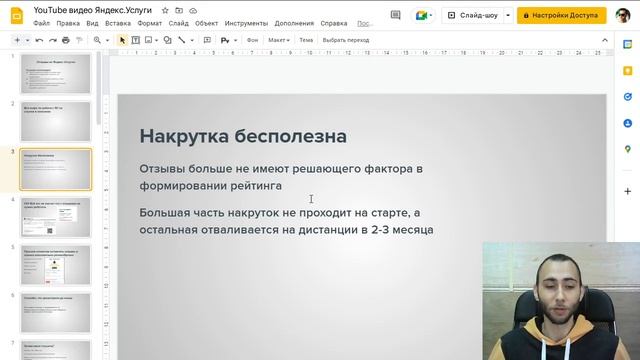Select slide 5 thumbnail
640x360 pixels.
point(56,265)
